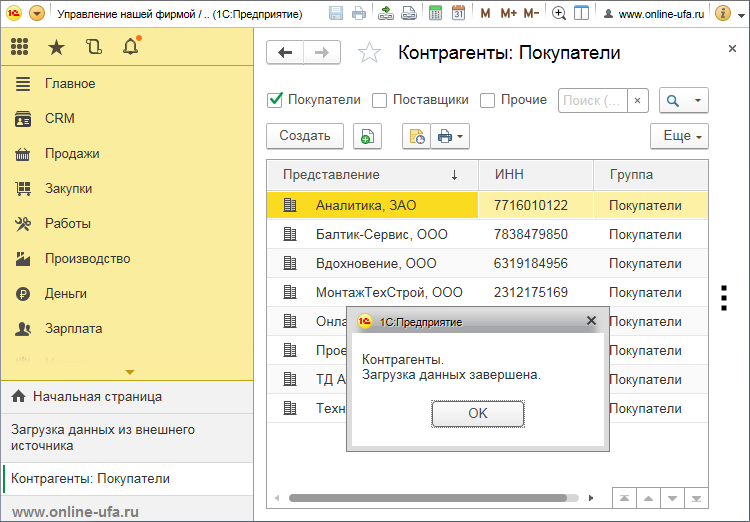Click the magnifier search button
This screenshot has width=750, height=522.
673,100
